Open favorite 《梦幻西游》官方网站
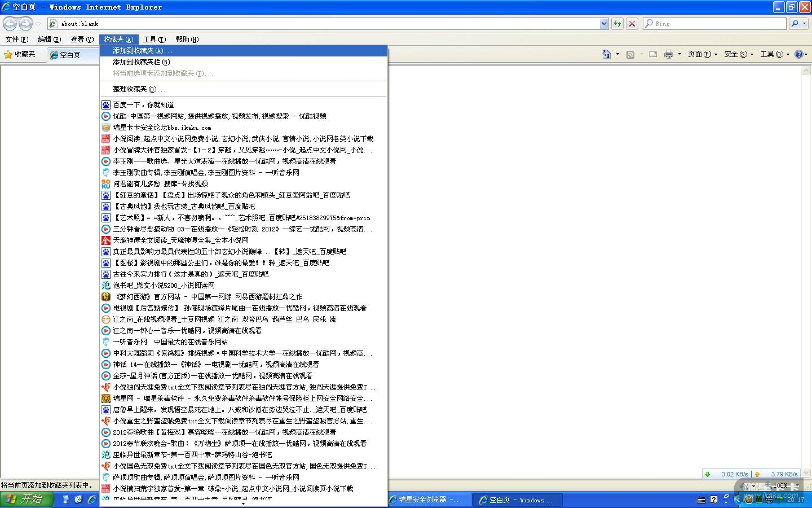 click(x=244, y=297)
